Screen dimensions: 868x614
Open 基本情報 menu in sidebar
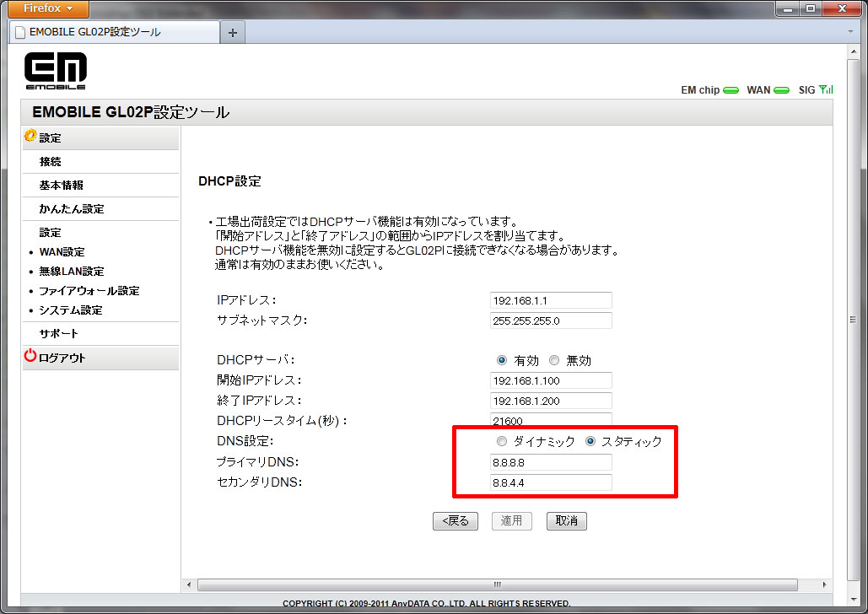click(x=100, y=186)
